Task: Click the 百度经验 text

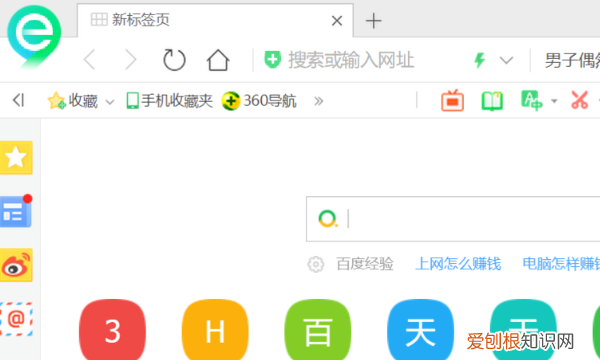Action: pos(365,264)
